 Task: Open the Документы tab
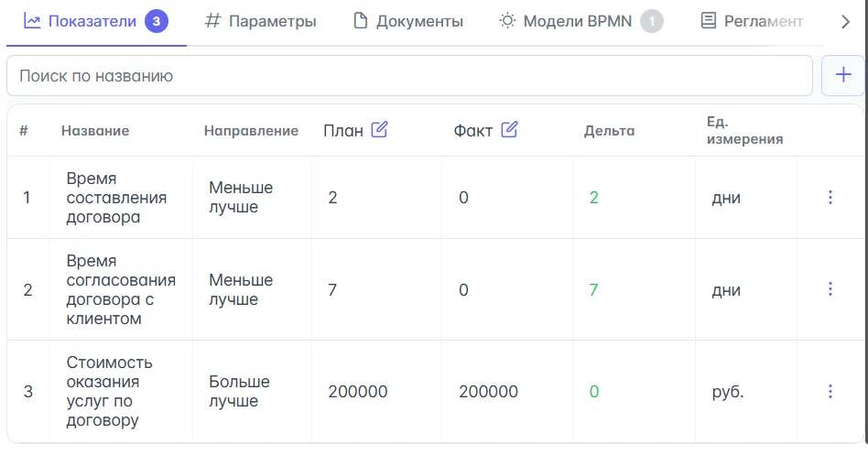pyautogui.click(x=408, y=21)
